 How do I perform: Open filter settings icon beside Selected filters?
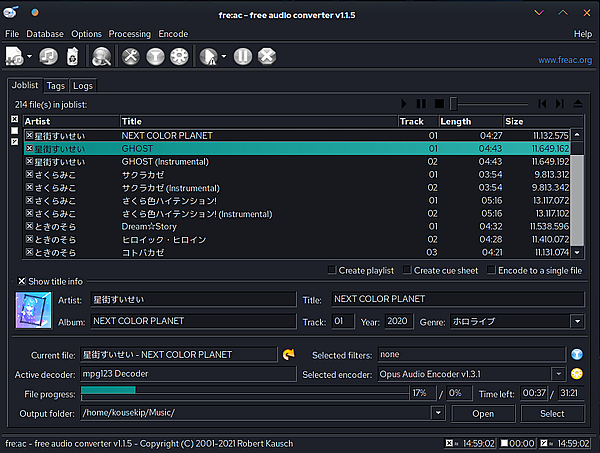(x=577, y=354)
